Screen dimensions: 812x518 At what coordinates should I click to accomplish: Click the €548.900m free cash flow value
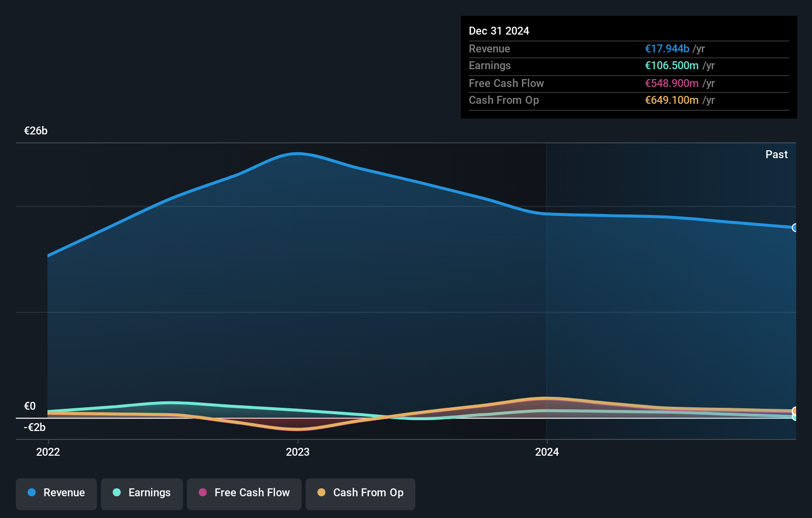click(672, 83)
